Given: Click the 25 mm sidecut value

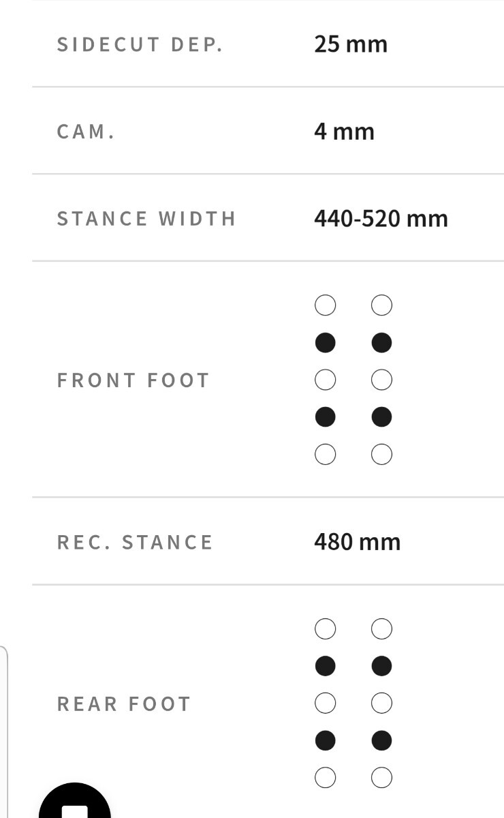Looking at the screenshot, I should point(351,44).
